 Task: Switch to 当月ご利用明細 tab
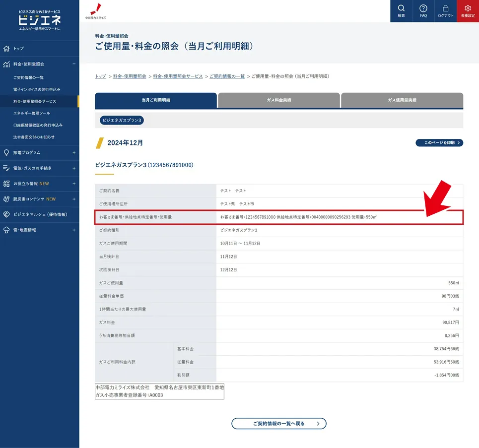[x=156, y=100]
